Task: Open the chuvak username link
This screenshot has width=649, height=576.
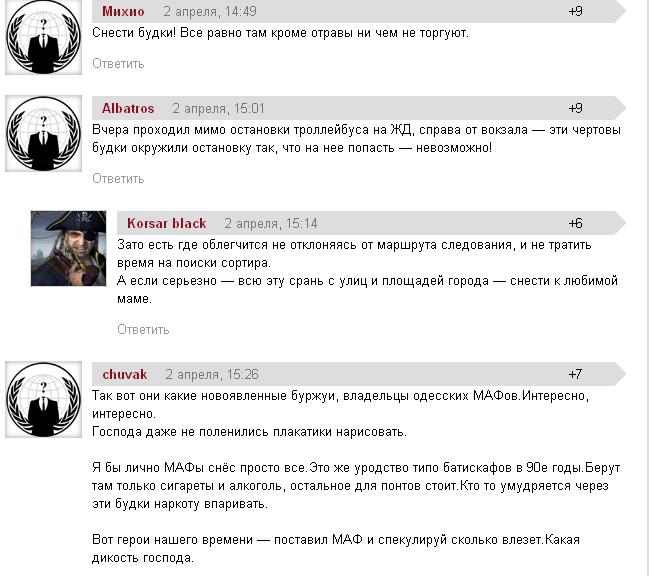Action: [125, 374]
